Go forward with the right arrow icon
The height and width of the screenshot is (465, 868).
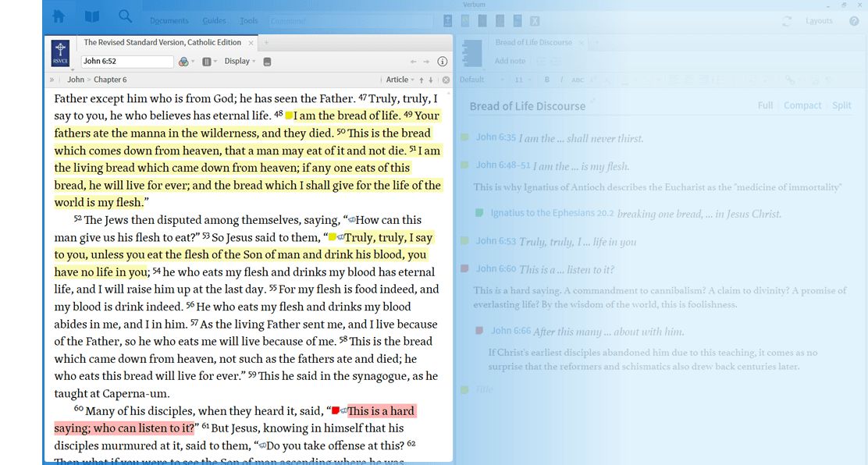[426, 62]
